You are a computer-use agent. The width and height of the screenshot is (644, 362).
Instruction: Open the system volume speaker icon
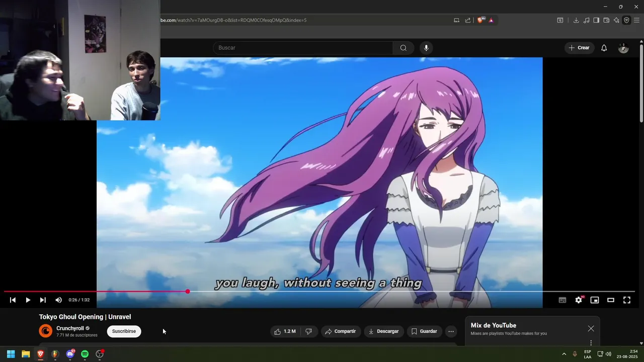point(608,354)
